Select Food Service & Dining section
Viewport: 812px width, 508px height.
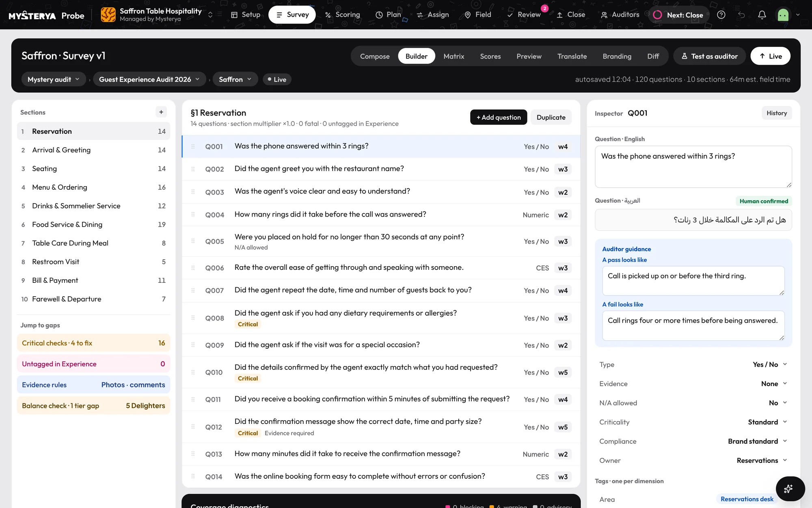[x=93, y=224]
